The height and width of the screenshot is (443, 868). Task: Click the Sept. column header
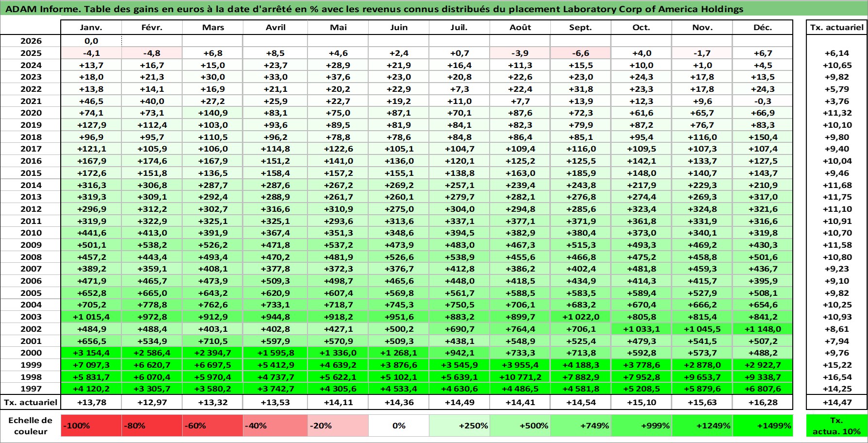point(580,27)
